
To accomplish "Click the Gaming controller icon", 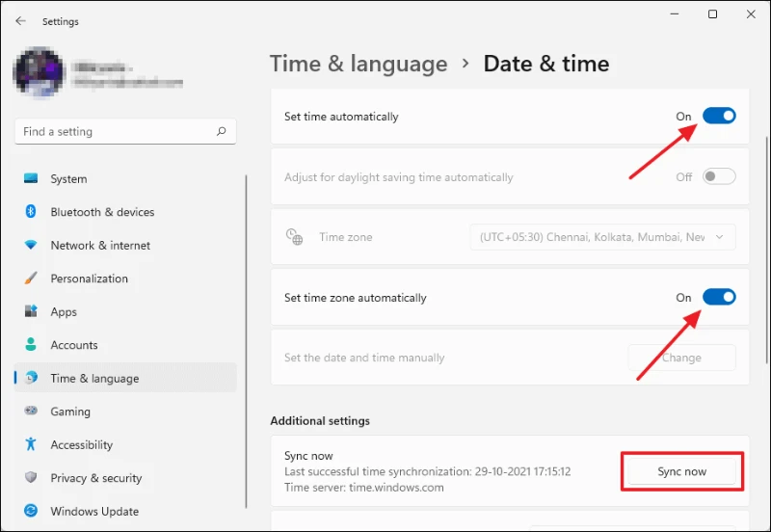I will coord(31,411).
